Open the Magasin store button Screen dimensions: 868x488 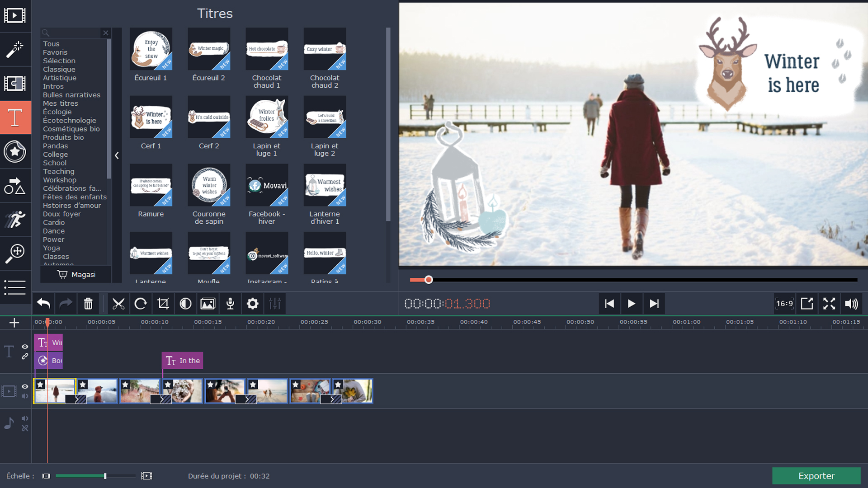point(76,274)
